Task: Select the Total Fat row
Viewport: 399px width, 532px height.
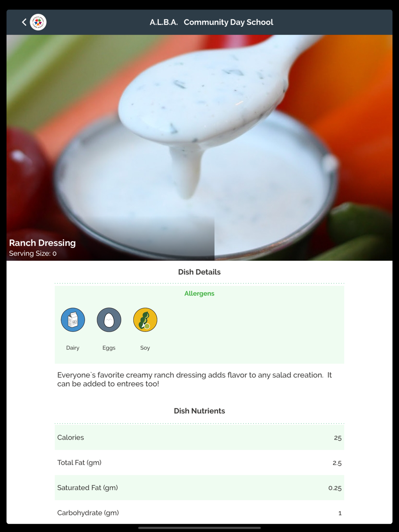Action: tap(199, 463)
